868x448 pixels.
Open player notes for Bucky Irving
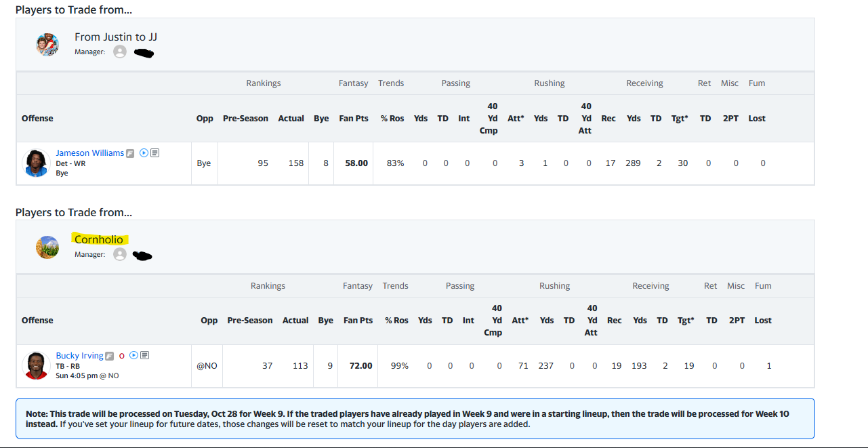[144, 355]
